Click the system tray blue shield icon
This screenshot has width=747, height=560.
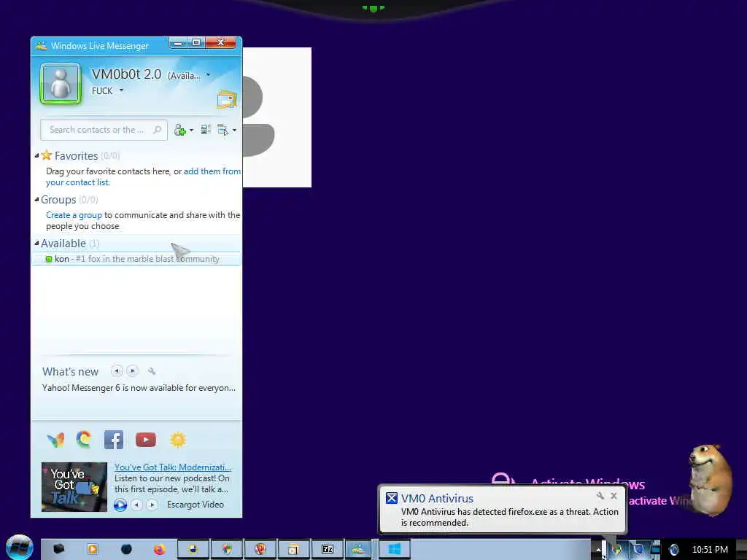638,550
